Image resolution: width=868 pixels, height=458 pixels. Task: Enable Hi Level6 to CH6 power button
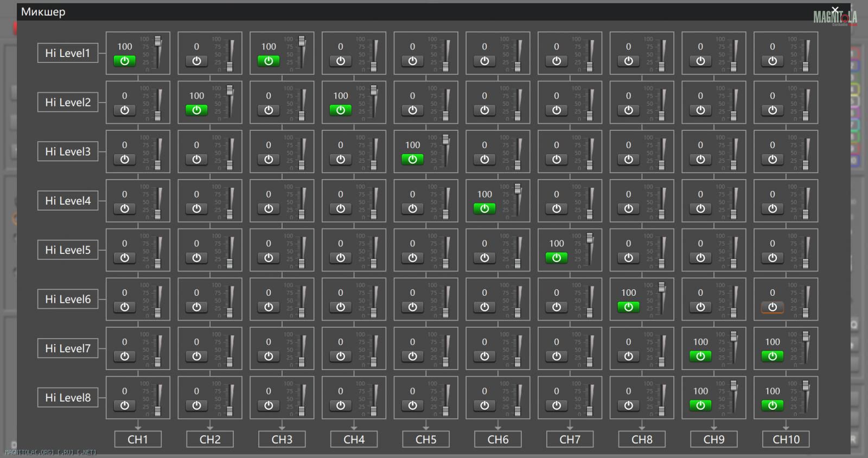coord(484,307)
